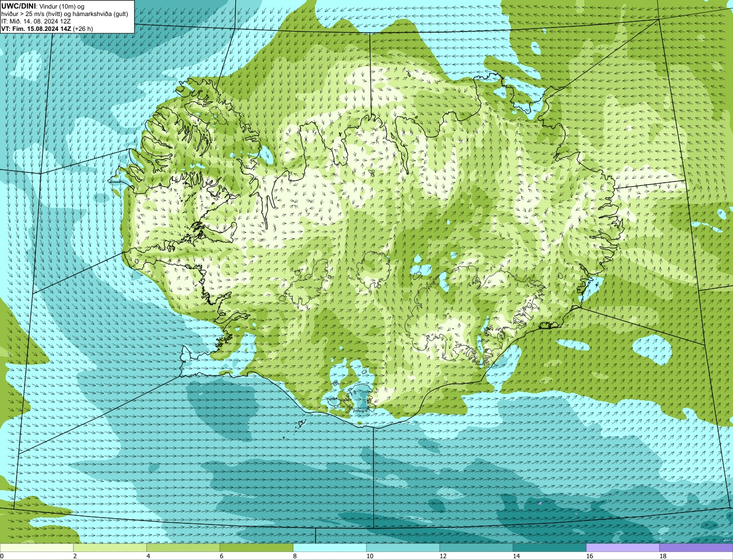The height and width of the screenshot is (560, 733).
Task: Click the '10' value on the legend scale
Action: [x=370, y=556]
